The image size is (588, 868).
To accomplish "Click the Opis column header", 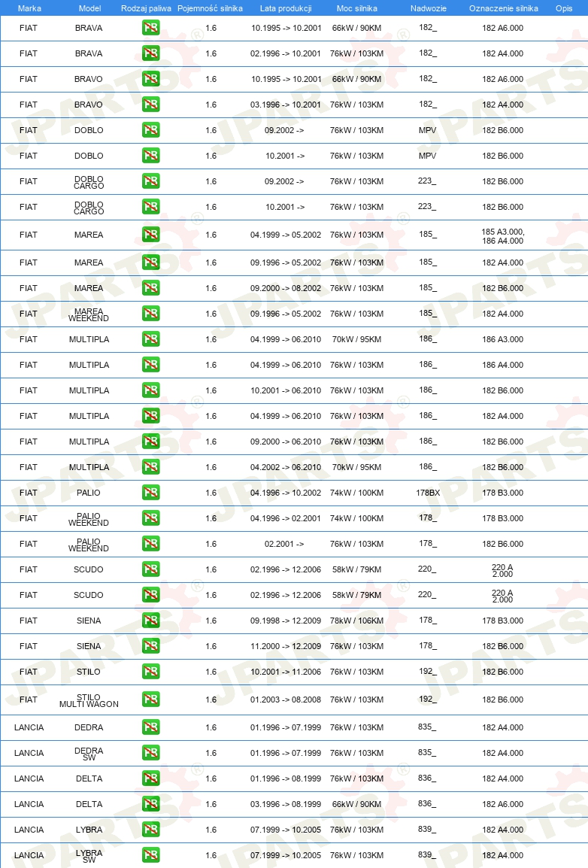I will (564, 8).
